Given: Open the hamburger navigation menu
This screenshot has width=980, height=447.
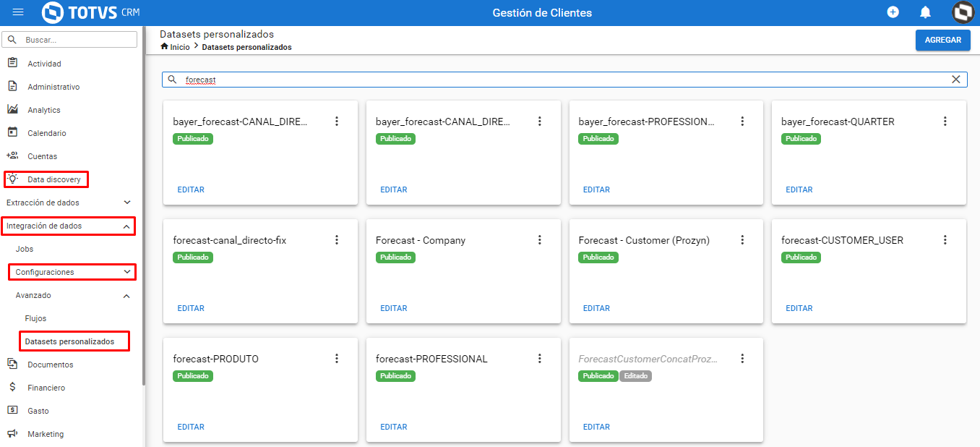Looking at the screenshot, I should (x=18, y=12).
